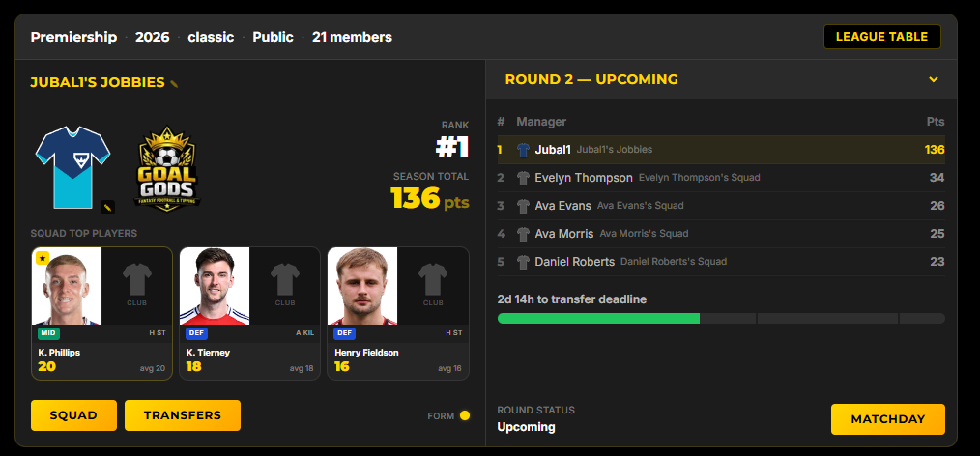Viewport: 980px width, 456px height.
Task: Open K. Phillips player photo
Action: (67, 286)
